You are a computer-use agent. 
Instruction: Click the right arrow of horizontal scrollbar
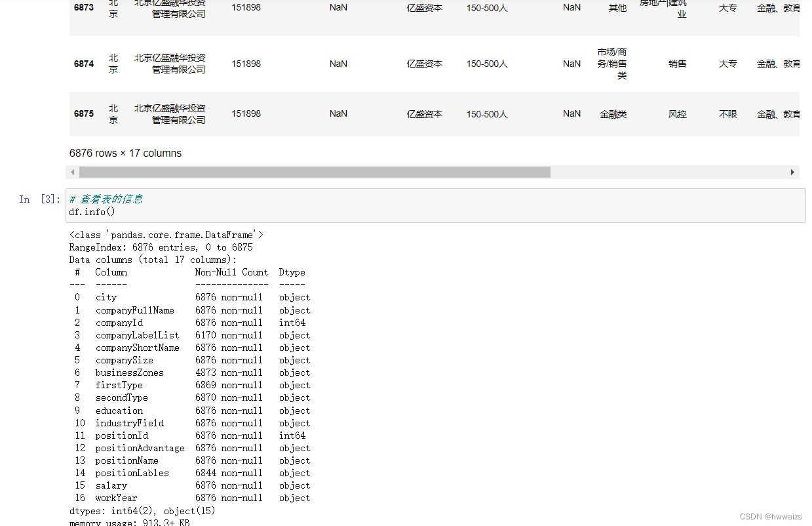click(x=792, y=172)
